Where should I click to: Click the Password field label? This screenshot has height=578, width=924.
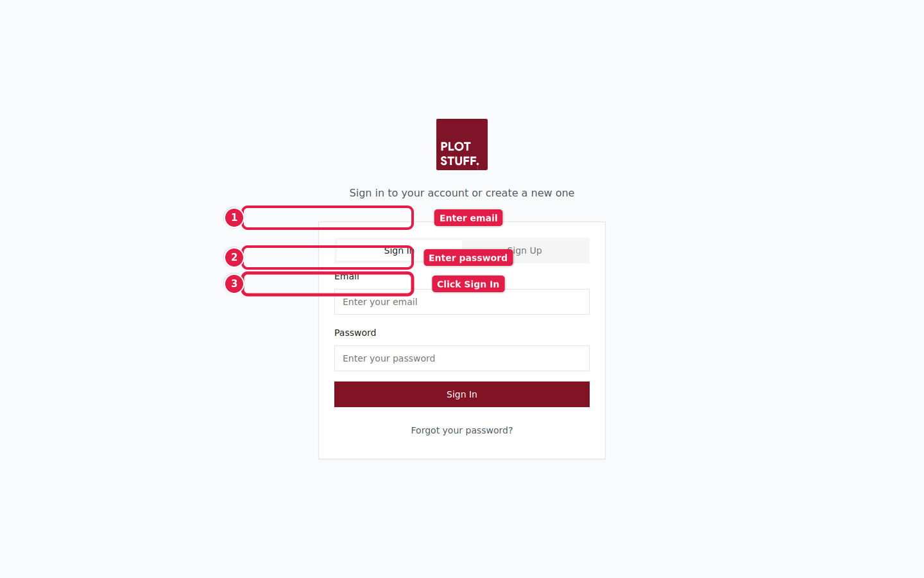(x=355, y=333)
